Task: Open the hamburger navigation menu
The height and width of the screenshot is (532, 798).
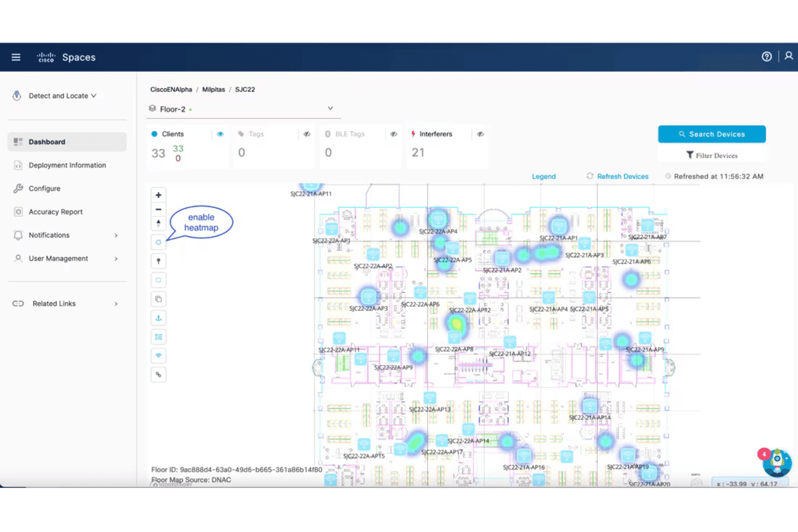Action: coord(16,57)
